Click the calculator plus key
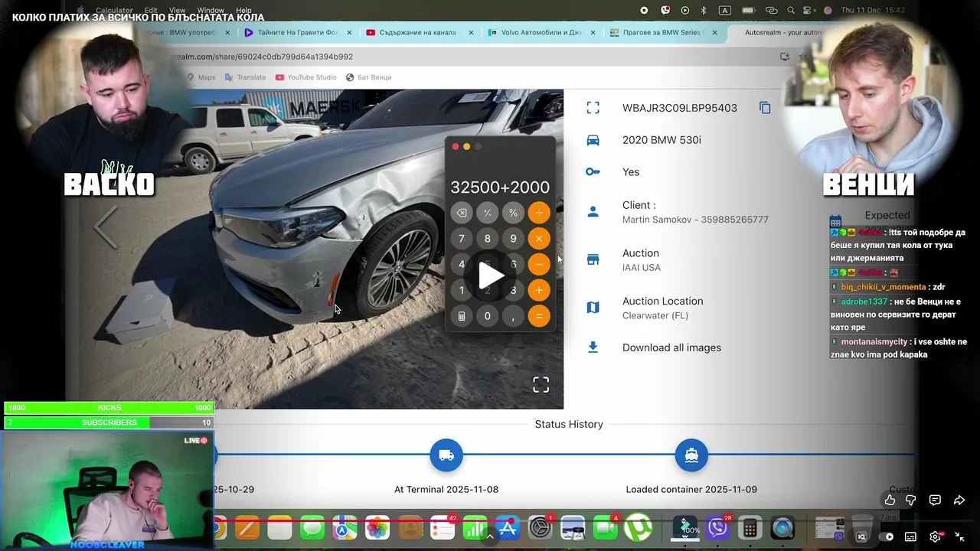The image size is (980, 551). click(539, 290)
